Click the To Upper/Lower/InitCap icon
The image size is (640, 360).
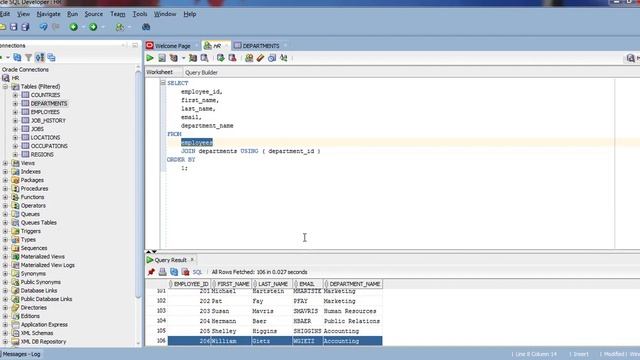pyautogui.click(x=284, y=58)
